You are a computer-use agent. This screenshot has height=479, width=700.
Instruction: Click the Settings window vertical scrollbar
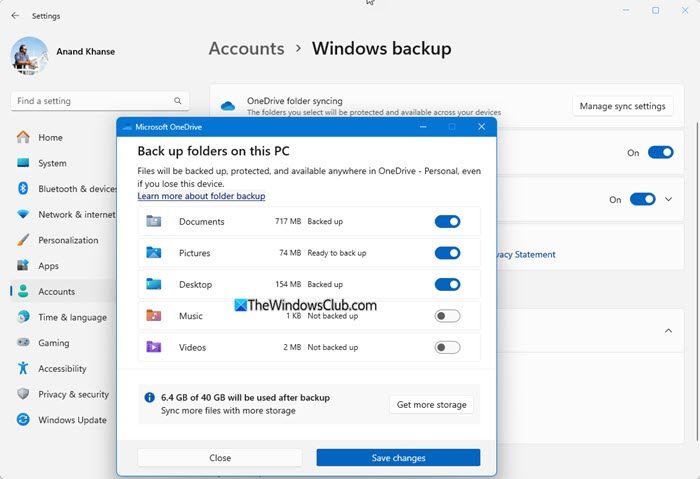[697, 281]
